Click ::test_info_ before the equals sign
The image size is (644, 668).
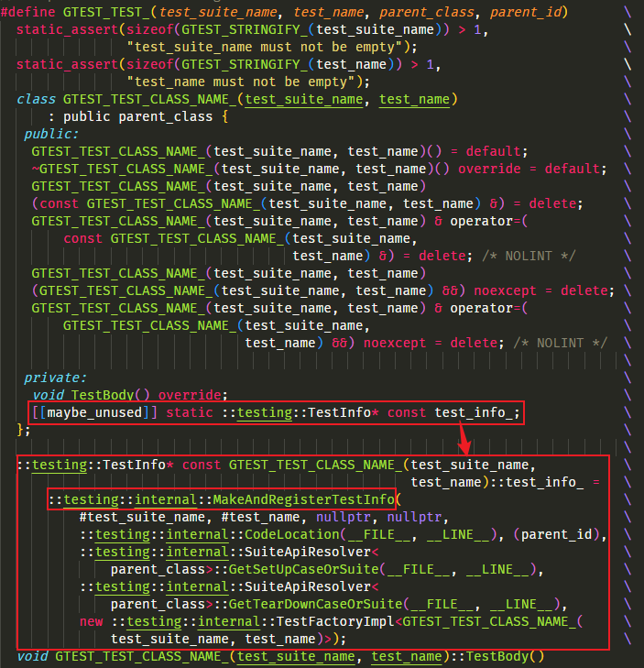(x=537, y=482)
